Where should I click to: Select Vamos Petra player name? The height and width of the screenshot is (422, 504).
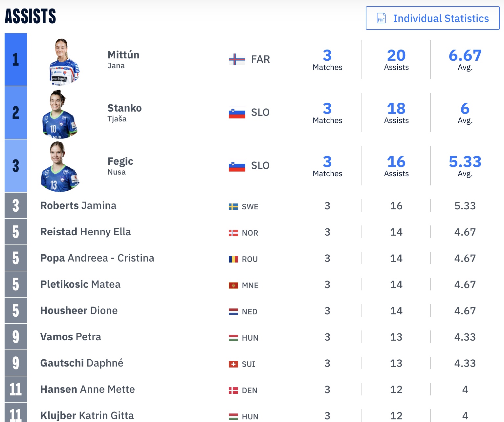(x=71, y=337)
